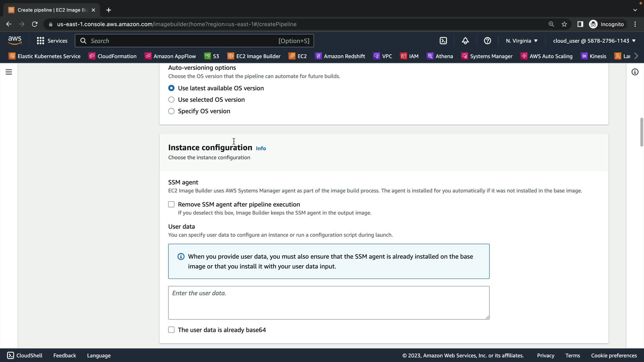Open side navigation hamburger menu
Viewport: 644px width, 362px height.
pyautogui.click(x=9, y=72)
